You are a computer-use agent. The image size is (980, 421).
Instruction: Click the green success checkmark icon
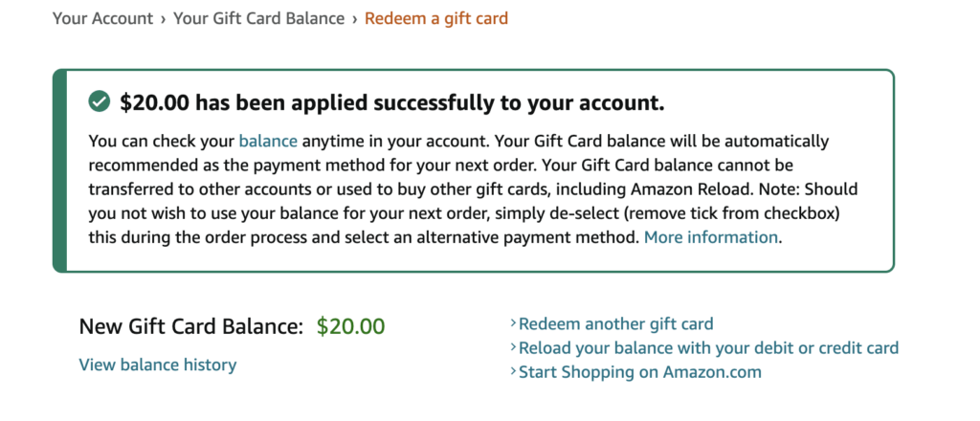point(99,101)
